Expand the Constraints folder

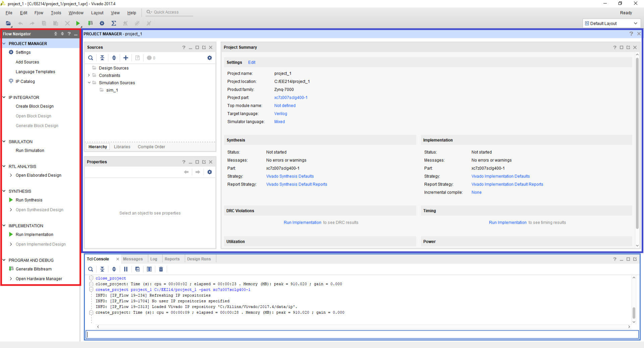pyautogui.click(x=89, y=75)
